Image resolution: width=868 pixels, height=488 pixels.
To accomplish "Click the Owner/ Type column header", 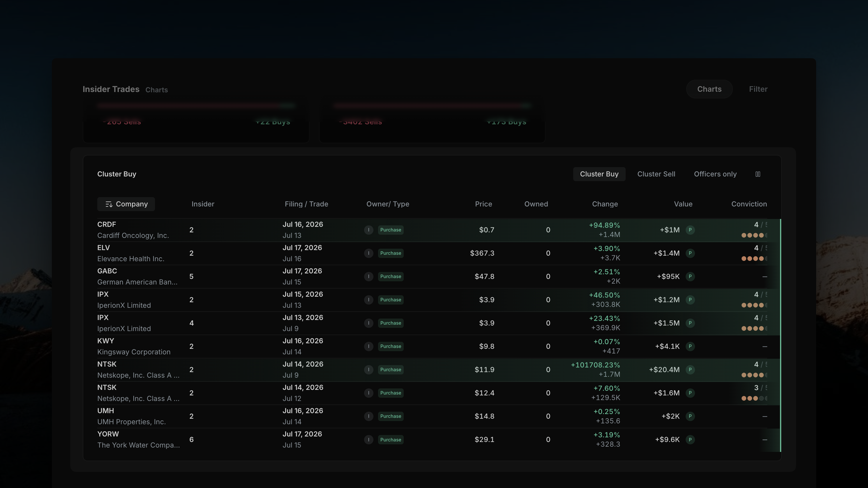I will point(388,204).
